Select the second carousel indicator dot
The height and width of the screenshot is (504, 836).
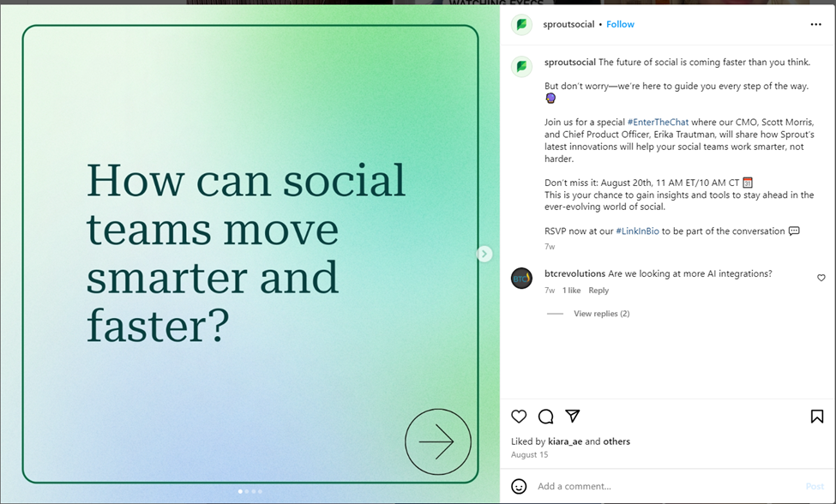point(247,491)
